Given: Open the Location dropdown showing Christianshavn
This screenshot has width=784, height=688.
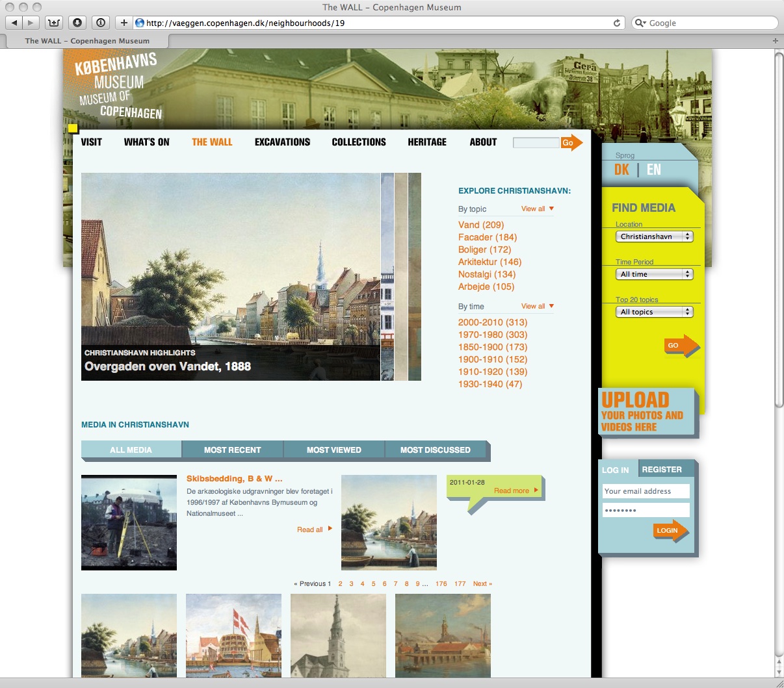Looking at the screenshot, I should (655, 236).
